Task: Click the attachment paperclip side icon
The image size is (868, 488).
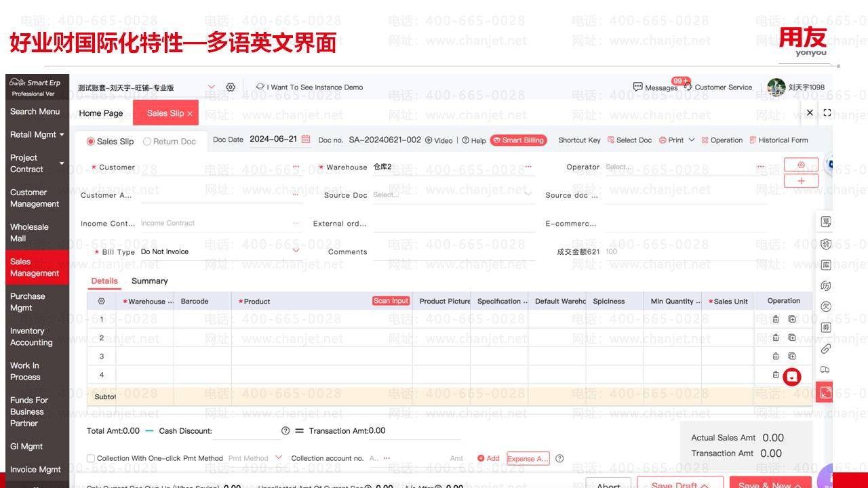Action: coord(825,349)
